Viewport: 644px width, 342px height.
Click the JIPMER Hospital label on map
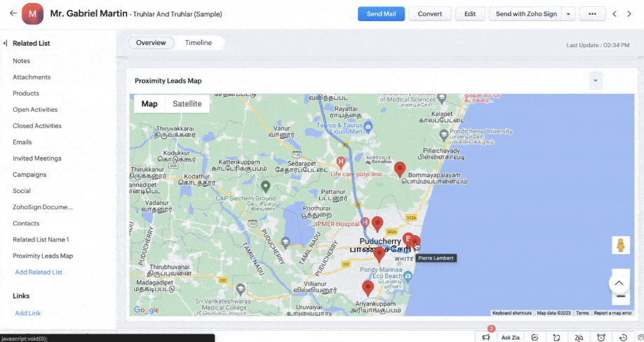[336, 224]
